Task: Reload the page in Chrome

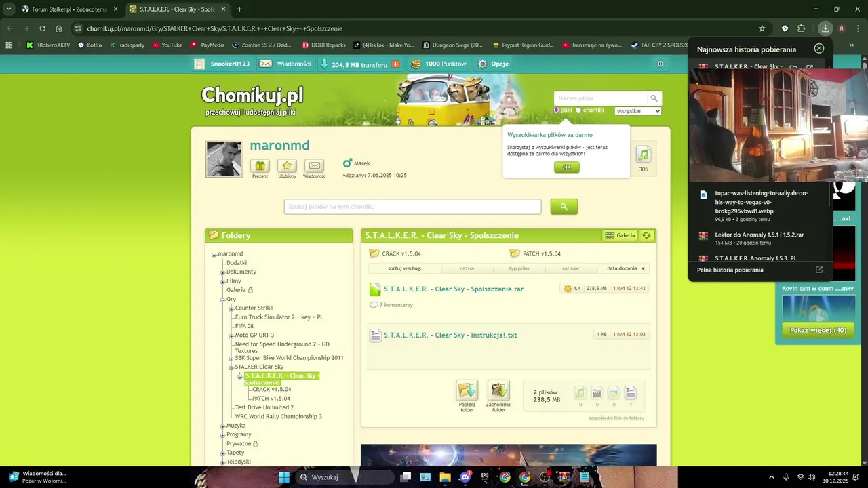Action: pos(42,28)
